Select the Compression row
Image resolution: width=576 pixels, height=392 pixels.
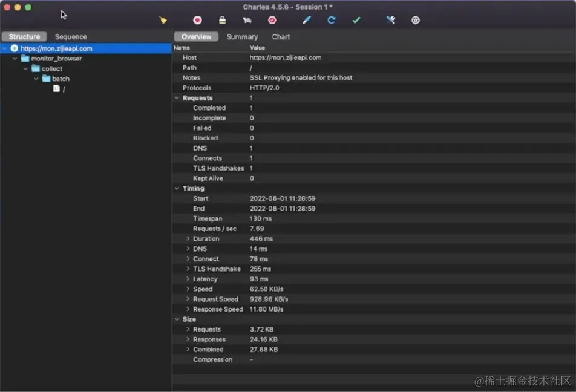[x=374, y=359]
